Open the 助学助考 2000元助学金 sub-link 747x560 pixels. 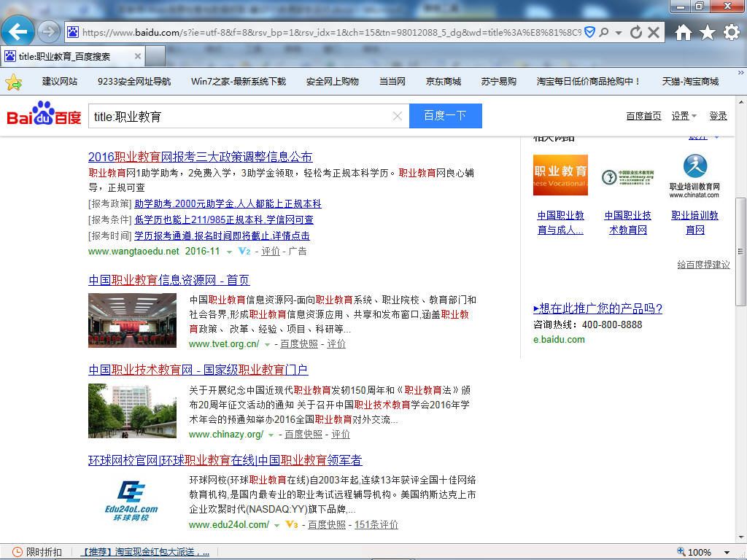click(228, 204)
